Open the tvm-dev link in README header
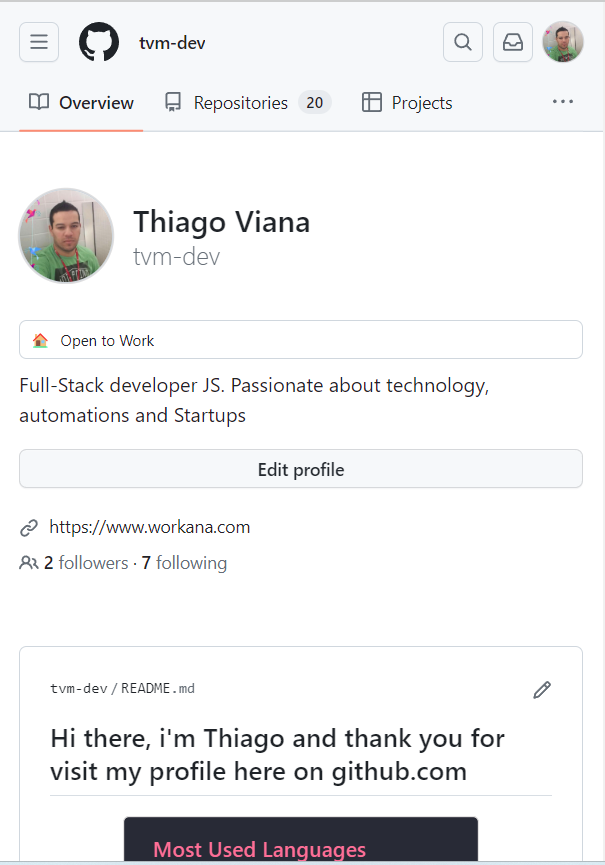The image size is (605, 865). click(78, 689)
